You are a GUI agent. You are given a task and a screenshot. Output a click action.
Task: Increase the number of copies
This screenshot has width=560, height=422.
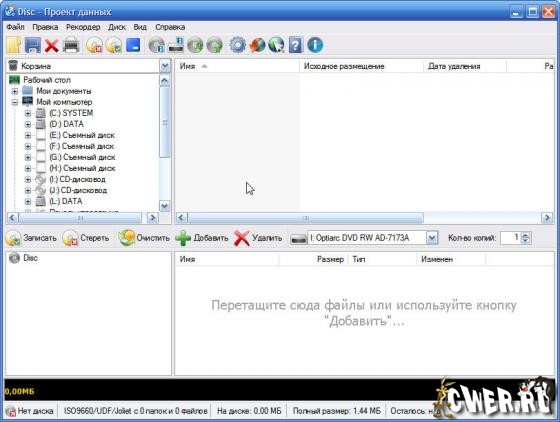click(525, 235)
